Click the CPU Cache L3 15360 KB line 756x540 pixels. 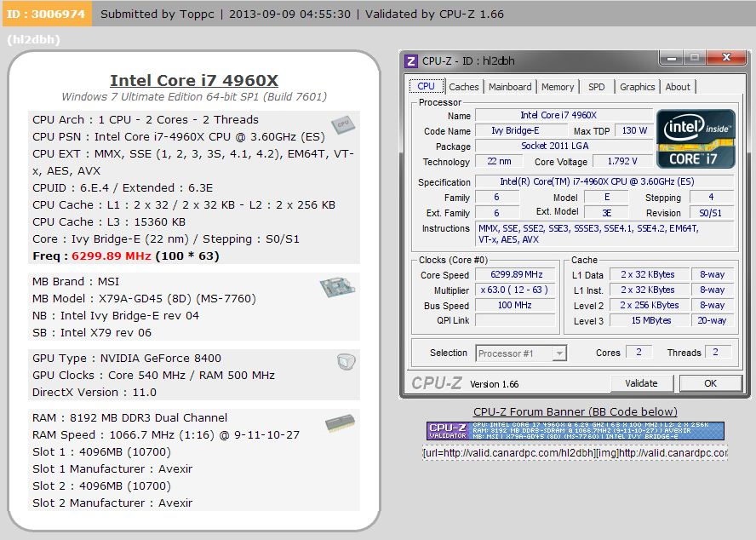tap(109, 222)
